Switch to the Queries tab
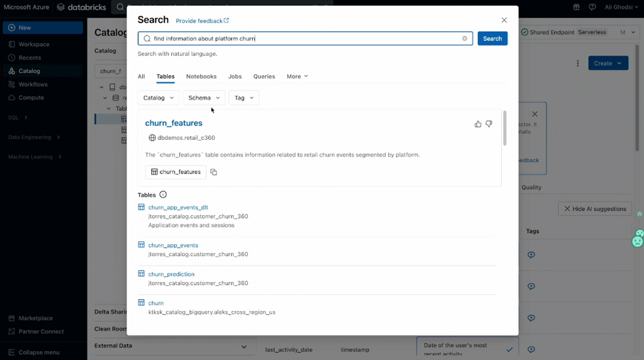 point(264,76)
